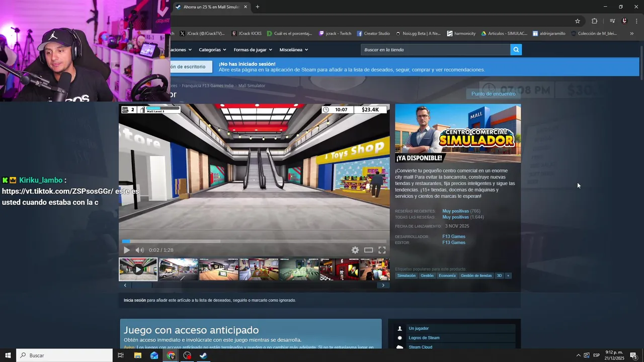Play the trailer video
This screenshot has width=644, height=362.
127,250
